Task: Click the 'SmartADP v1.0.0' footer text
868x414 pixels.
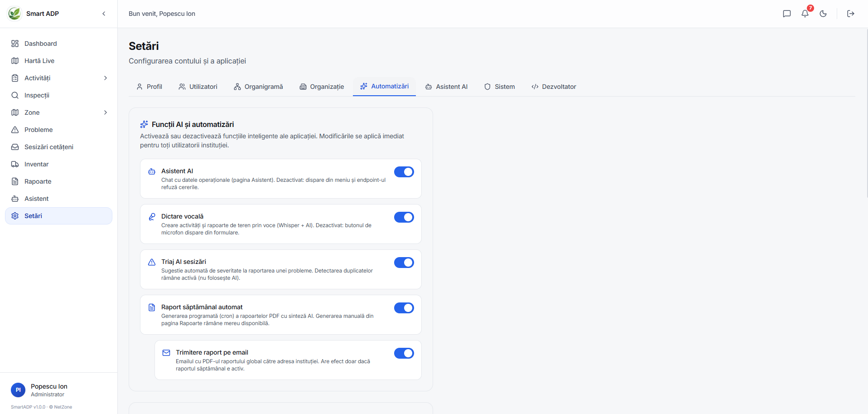Action: (x=28, y=407)
